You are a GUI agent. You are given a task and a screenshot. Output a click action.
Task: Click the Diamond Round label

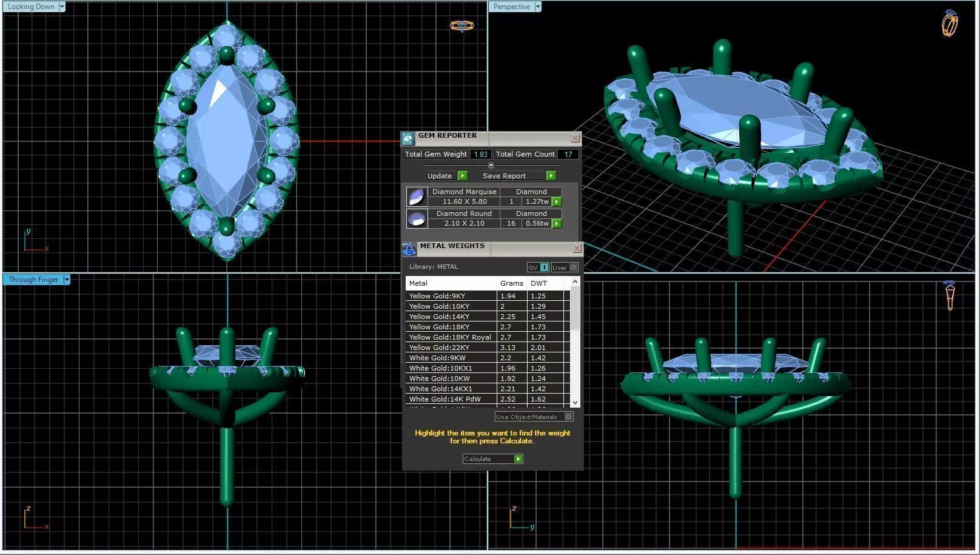pos(465,214)
